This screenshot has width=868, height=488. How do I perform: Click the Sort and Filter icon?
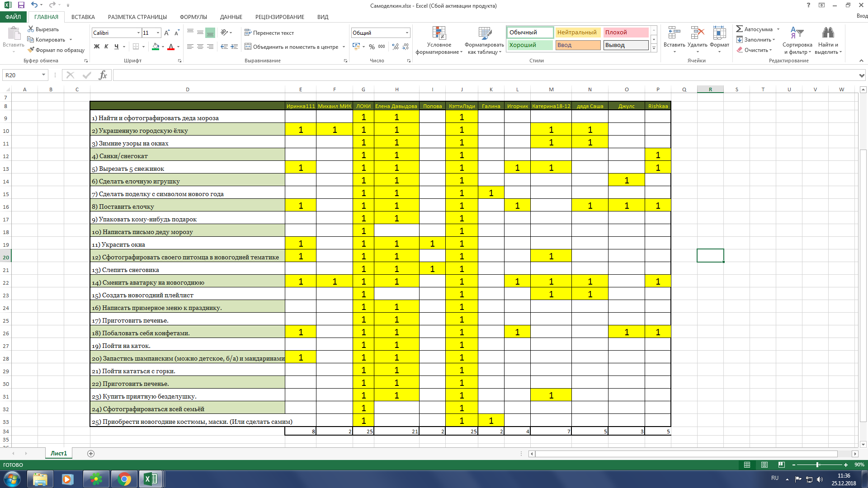(797, 33)
